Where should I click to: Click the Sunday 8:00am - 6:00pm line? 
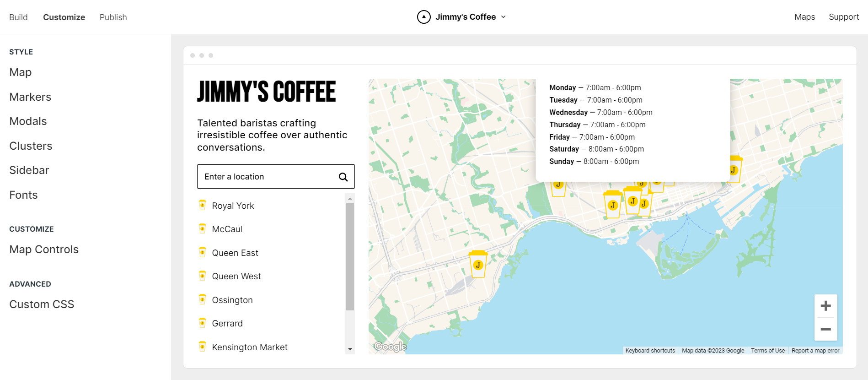[594, 162]
